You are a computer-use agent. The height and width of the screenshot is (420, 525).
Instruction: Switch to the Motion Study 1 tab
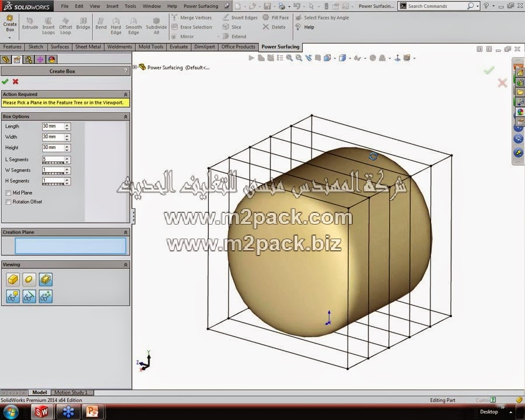[x=71, y=392]
